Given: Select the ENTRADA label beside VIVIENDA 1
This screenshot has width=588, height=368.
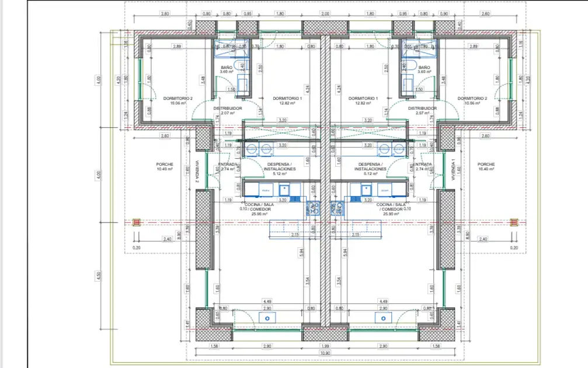Looking at the screenshot, I should [x=423, y=164].
